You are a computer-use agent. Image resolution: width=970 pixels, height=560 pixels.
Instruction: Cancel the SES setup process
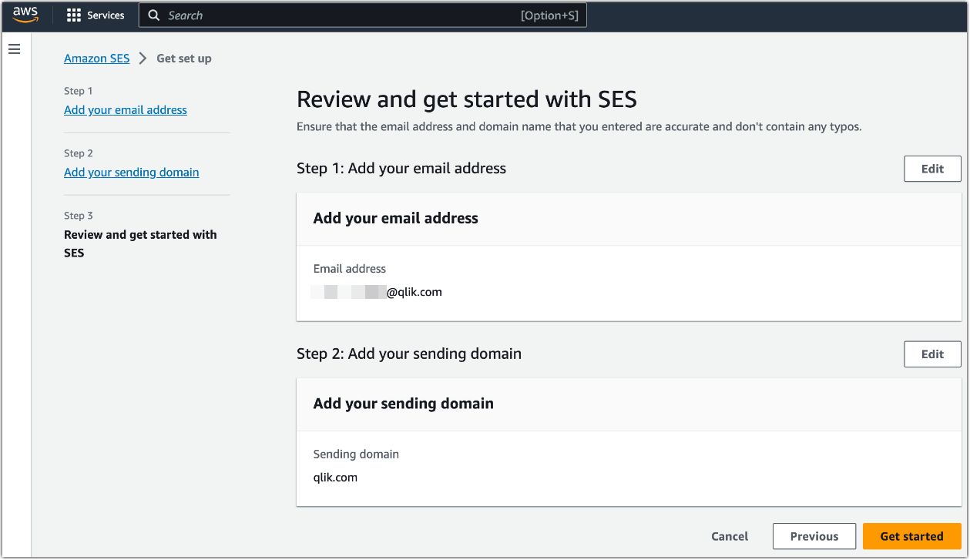[729, 536]
